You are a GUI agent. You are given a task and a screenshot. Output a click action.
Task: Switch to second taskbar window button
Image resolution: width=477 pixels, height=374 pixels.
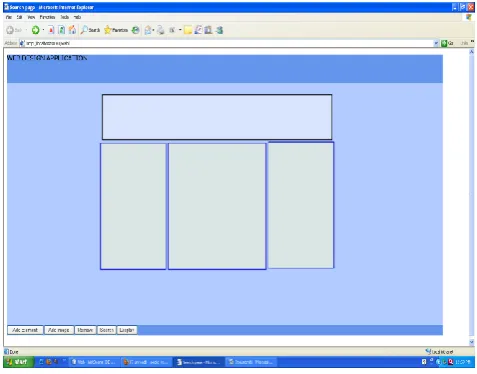coord(146,362)
